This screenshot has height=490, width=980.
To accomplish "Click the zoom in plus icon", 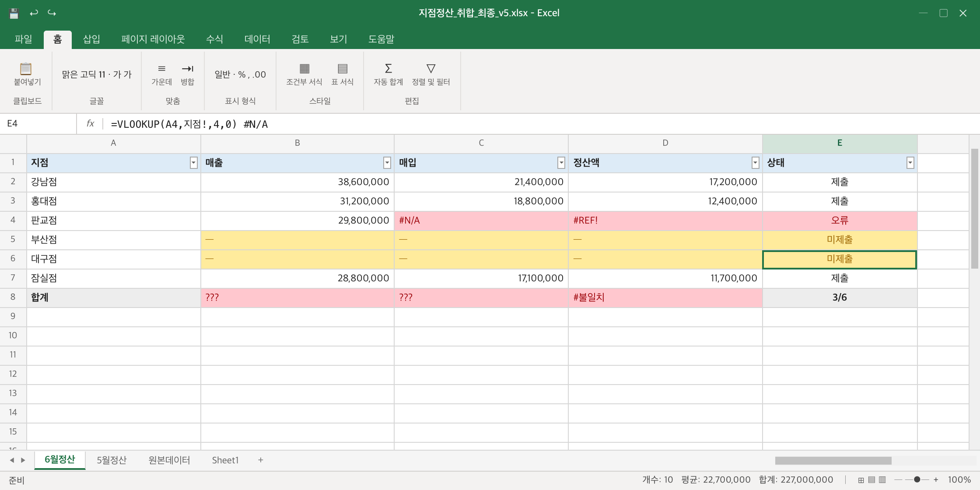I will 936,480.
